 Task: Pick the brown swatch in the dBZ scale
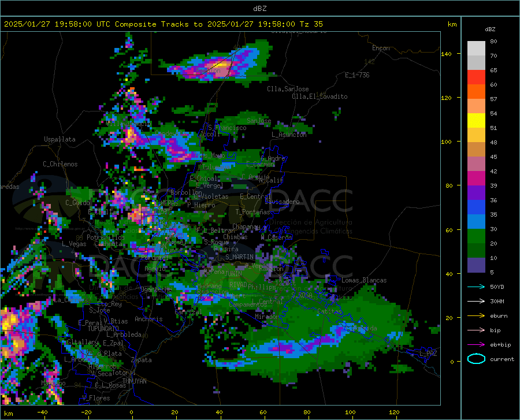pos(476,150)
